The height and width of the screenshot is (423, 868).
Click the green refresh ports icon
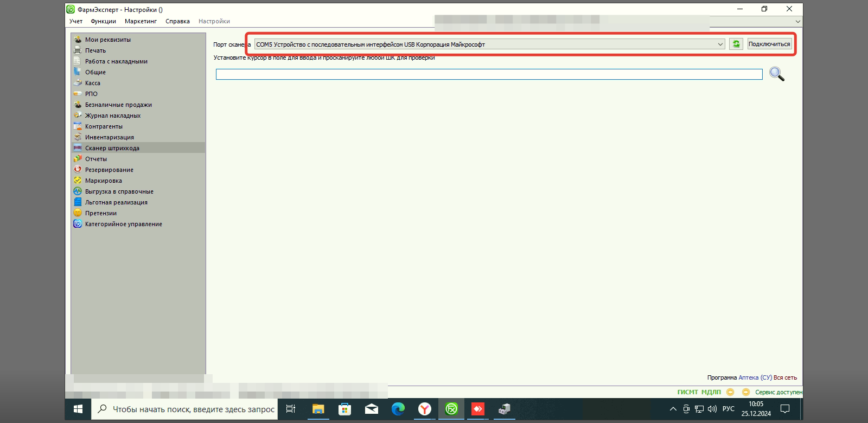click(736, 44)
